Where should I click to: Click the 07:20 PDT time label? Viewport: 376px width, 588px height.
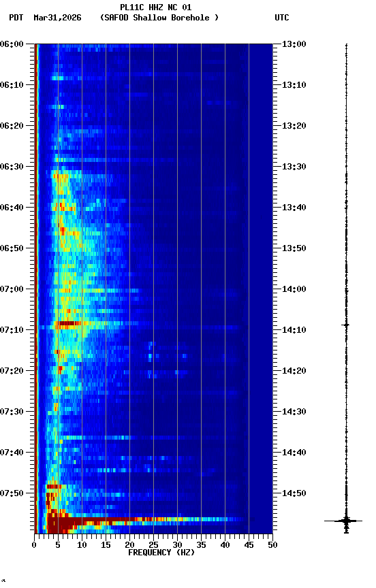click(x=12, y=371)
